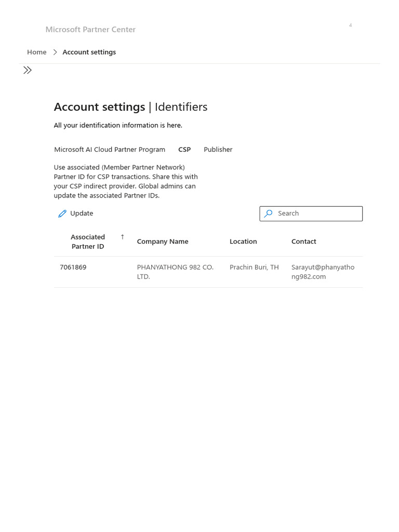Sort by Associated Partner ID column header

(87, 242)
